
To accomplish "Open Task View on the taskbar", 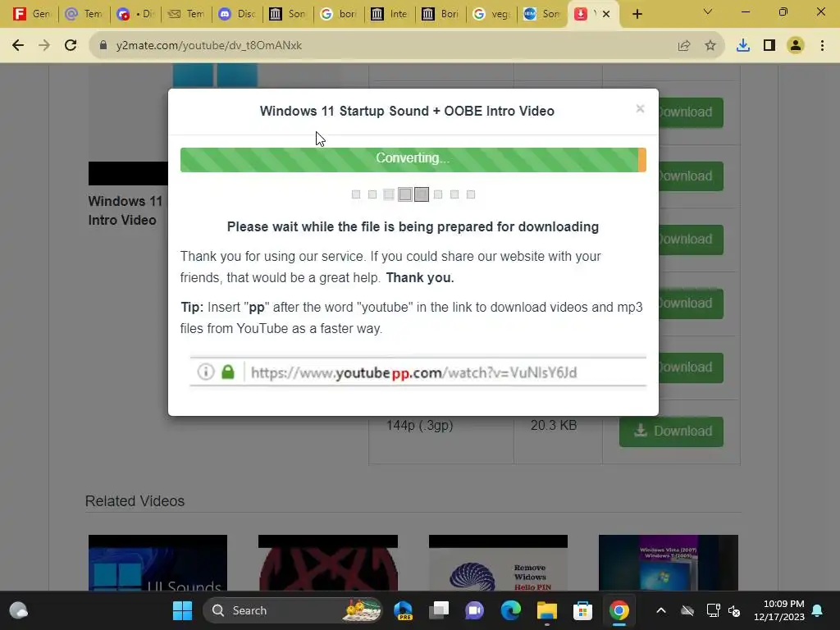I will (439, 610).
